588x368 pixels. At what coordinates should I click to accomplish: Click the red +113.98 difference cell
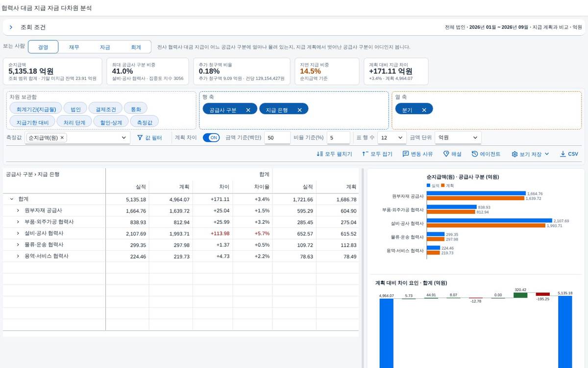(213, 234)
